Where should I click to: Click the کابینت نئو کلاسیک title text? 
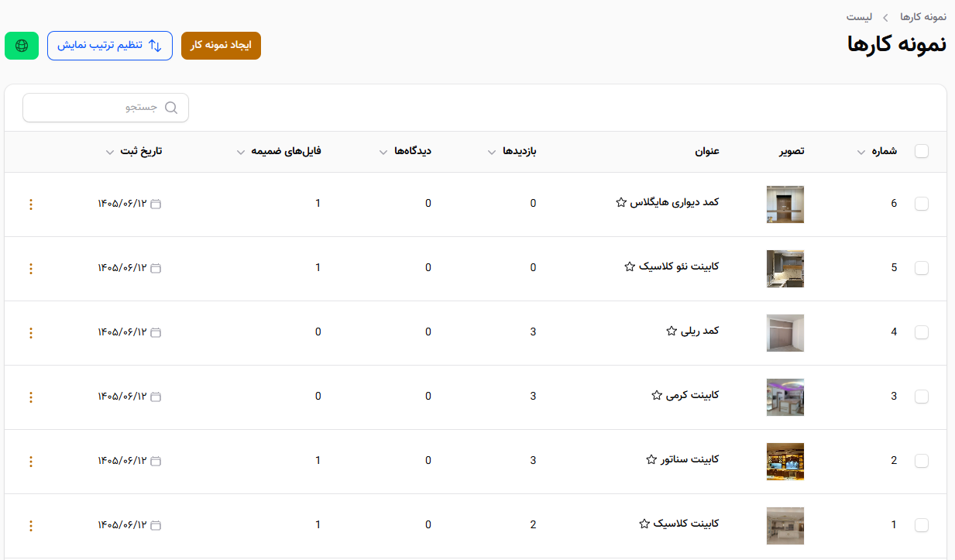680,266
